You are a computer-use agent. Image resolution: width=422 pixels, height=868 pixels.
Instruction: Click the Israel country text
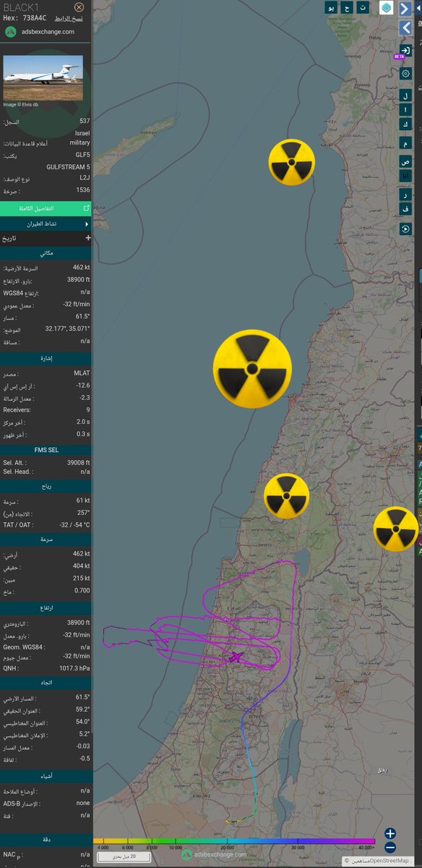(x=82, y=133)
